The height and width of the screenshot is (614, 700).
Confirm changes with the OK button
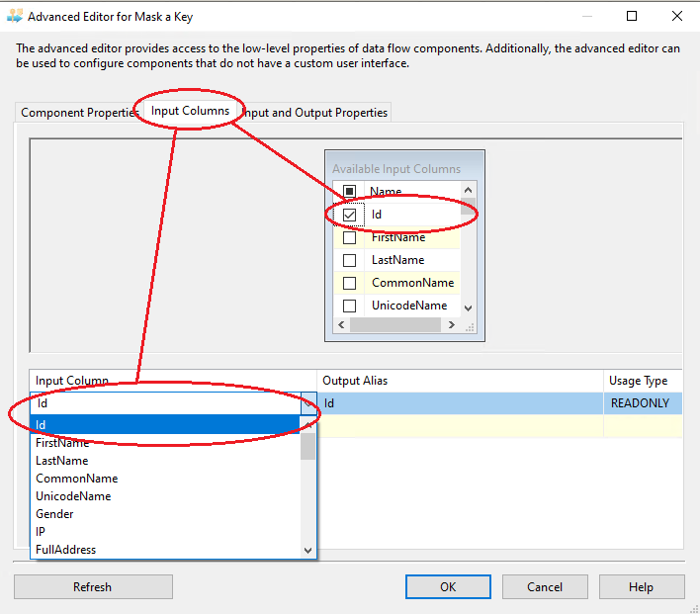[x=448, y=586]
